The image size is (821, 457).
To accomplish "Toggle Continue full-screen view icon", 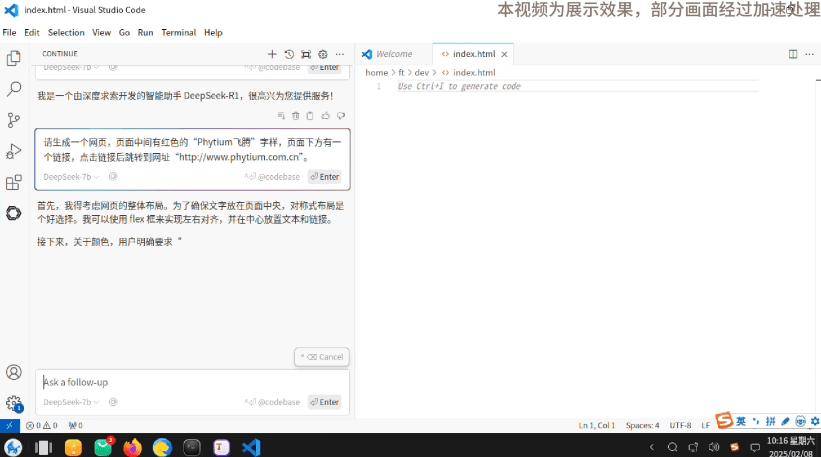I will (306, 54).
